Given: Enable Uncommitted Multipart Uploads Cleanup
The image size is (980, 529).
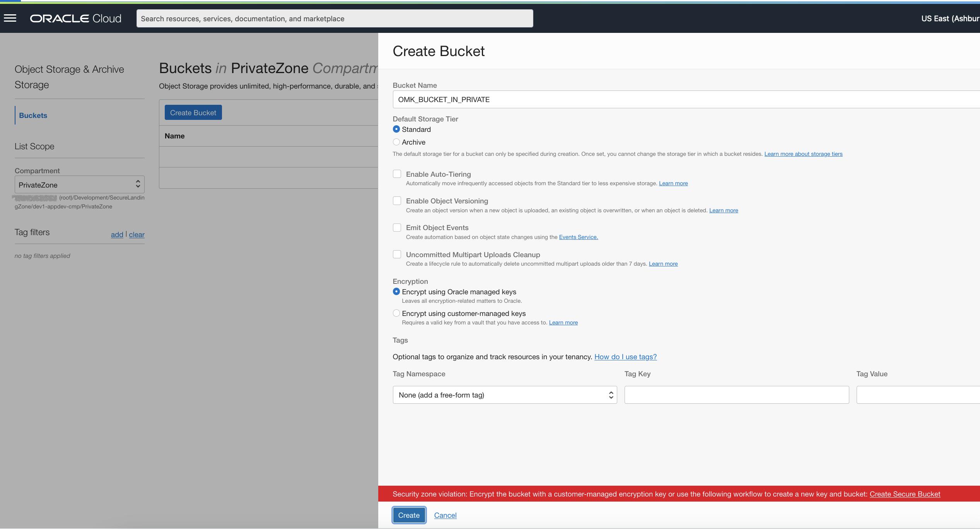Looking at the screenshot, I should pyautogui.click(x=397, y=254).
